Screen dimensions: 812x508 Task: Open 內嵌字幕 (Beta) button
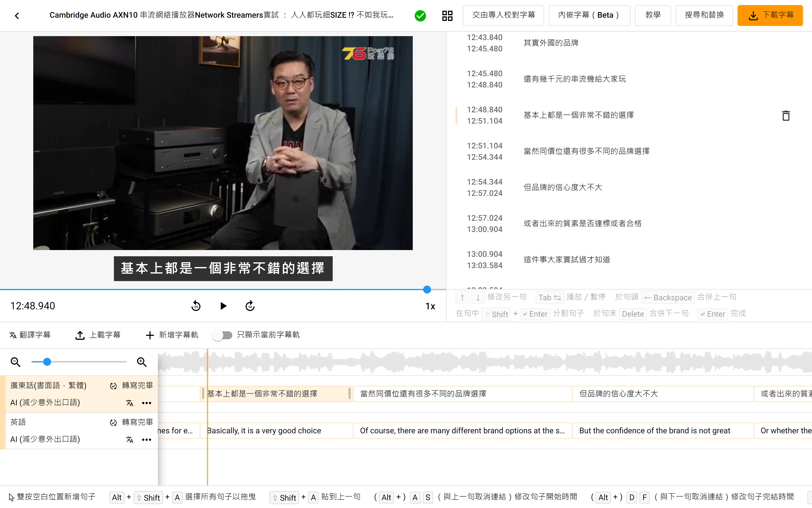point(589,15)
